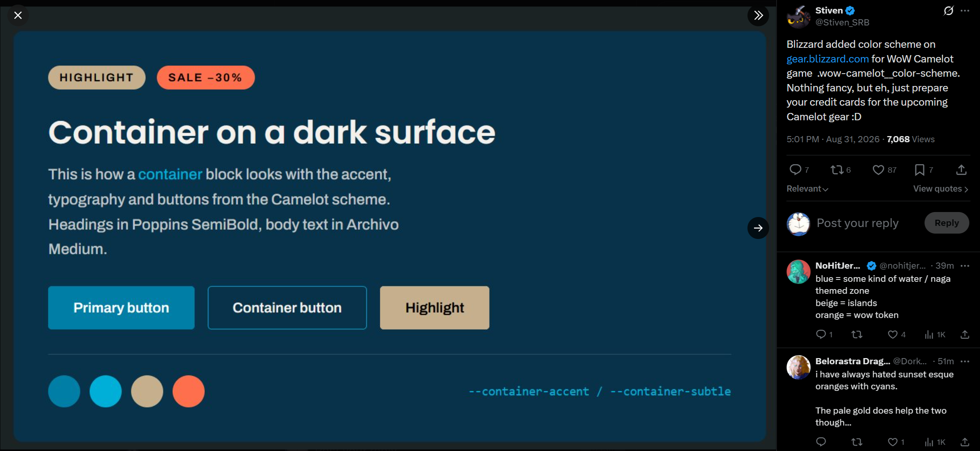Viewport: 980px width, 451px height.
Task: Open @Stiven_SRB handle link
Action: click(842, 22)
